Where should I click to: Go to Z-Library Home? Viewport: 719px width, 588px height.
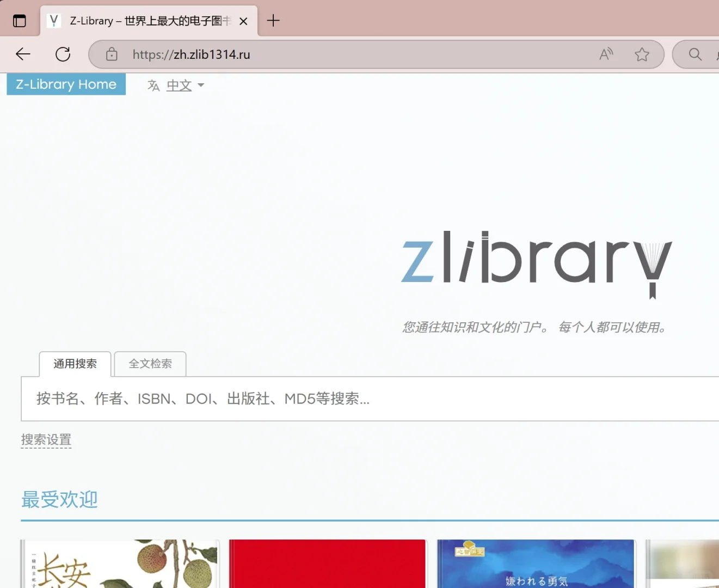(x=66, y=84)
